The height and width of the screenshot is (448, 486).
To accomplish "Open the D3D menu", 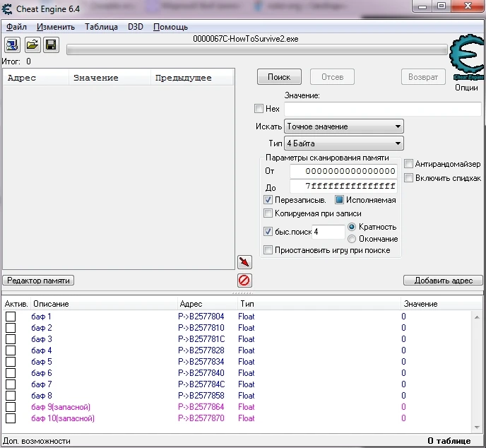I will coord(136,27).
